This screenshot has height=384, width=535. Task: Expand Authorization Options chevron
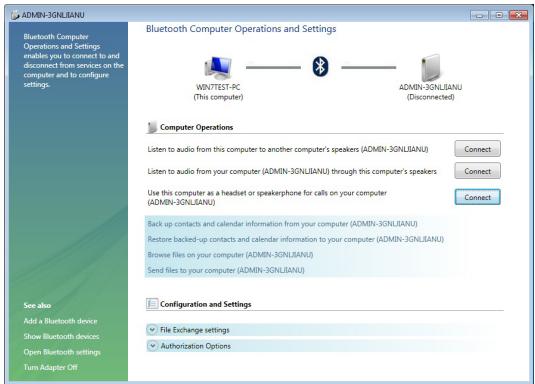(x=152, y=346)
